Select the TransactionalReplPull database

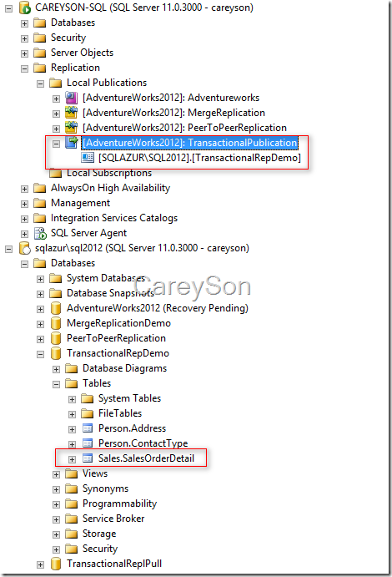point(114,564)
